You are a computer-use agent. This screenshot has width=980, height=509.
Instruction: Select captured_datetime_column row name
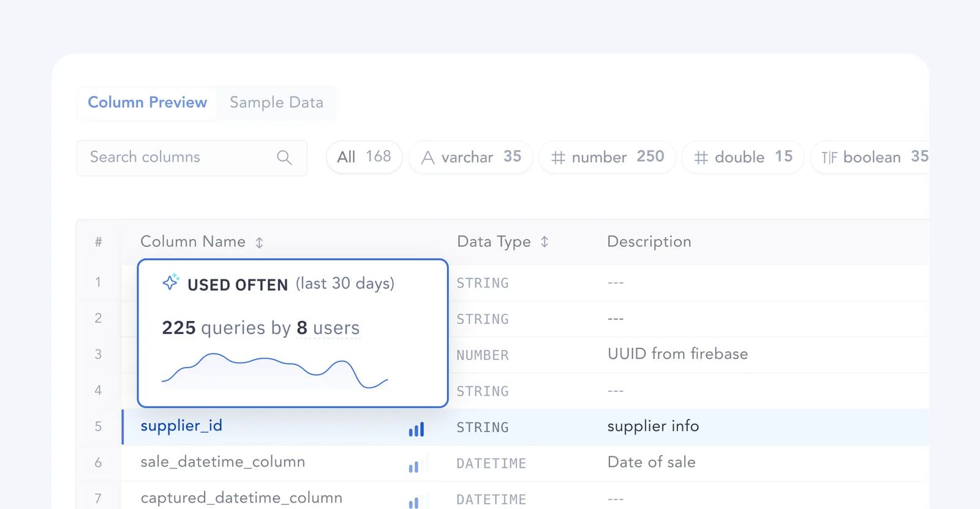(x=241, y=498)
